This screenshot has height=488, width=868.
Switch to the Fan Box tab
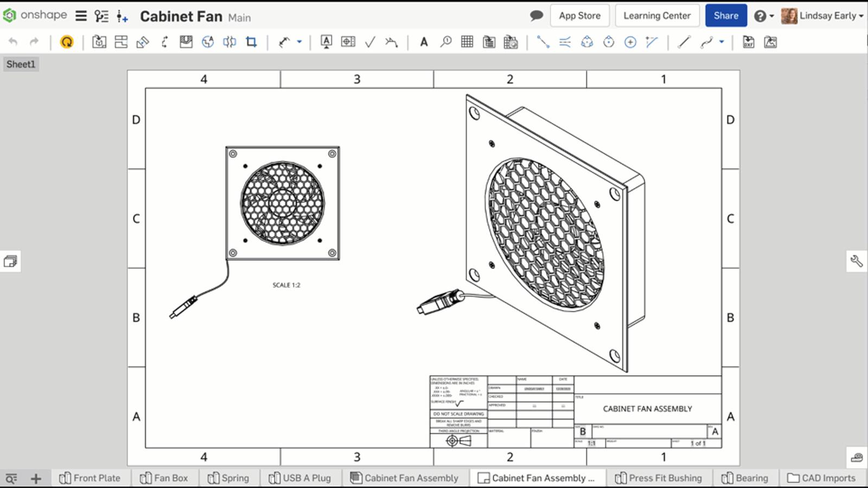(164, 478)
